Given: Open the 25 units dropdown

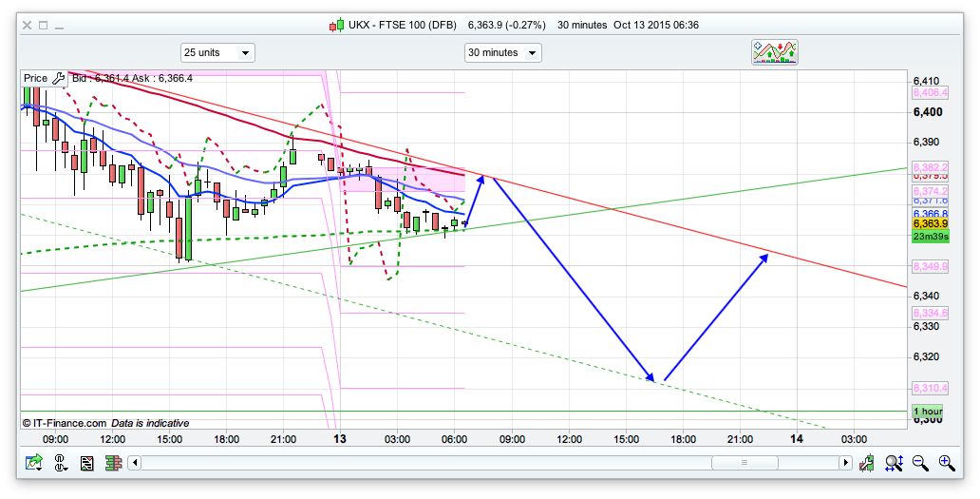Looking at the screenshot, I should tap(217, 53).
